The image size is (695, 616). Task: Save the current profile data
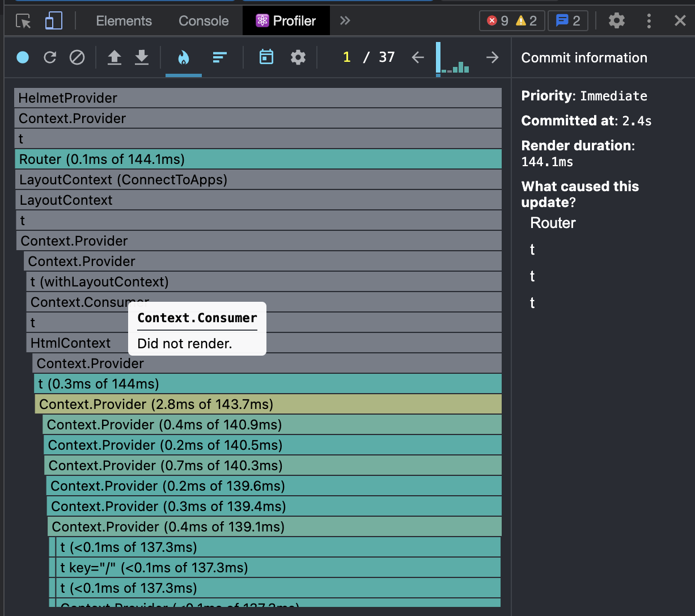[142, 57]
